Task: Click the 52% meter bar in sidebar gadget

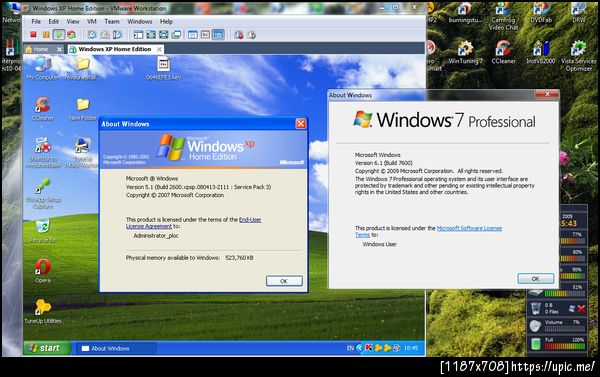Action: pyautogui.click(x=565, y=294)
